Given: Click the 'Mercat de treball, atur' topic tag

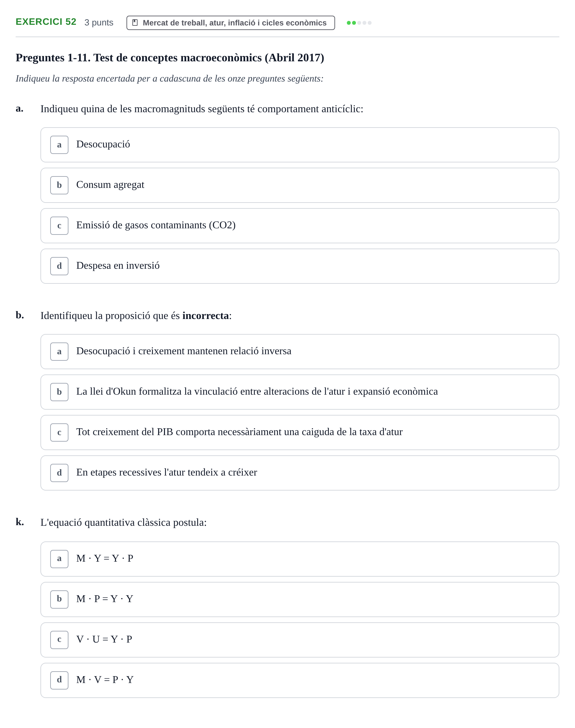Looking at the screenshot, I should click(x=230, y=23).
